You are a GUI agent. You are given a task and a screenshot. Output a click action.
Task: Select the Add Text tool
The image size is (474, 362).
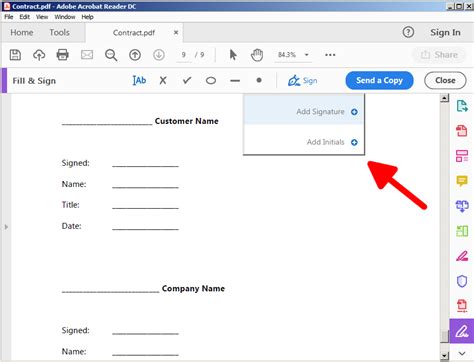pos(139,80)
